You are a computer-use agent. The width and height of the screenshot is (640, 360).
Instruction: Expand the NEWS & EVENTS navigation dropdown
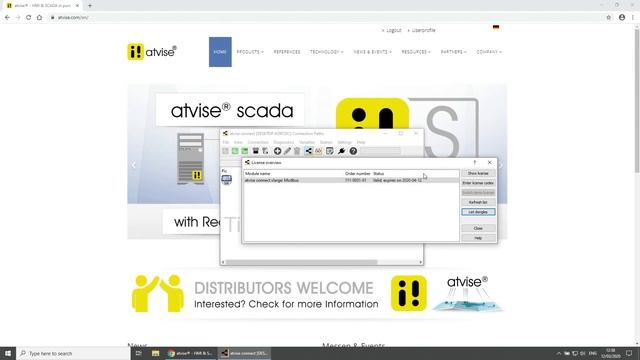[x=372, y=52]
